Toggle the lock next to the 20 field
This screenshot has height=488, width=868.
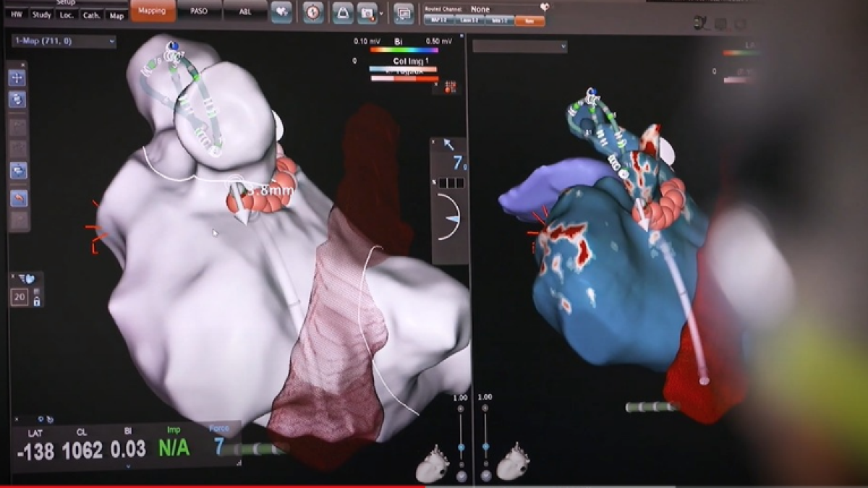coord(38,300)
